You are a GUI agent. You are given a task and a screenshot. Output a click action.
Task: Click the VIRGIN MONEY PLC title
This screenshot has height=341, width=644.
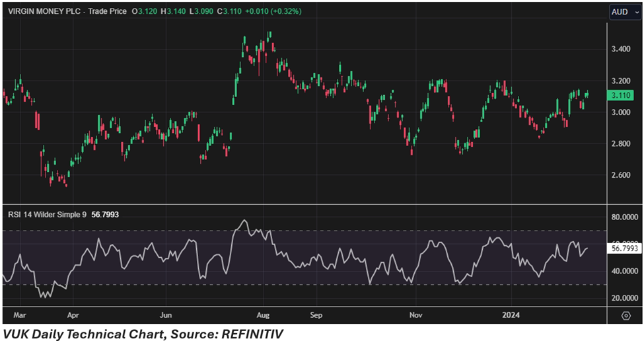[x=44, y=11]
